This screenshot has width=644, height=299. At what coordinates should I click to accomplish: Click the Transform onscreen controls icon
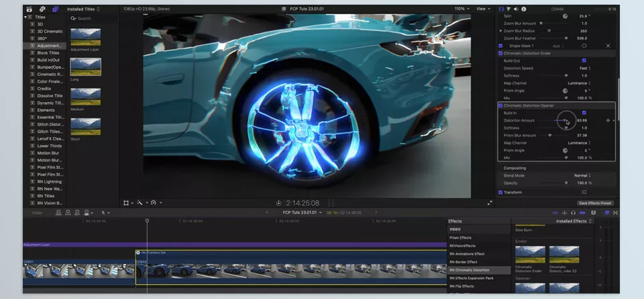pyautogui.click(x=584, y=192)
